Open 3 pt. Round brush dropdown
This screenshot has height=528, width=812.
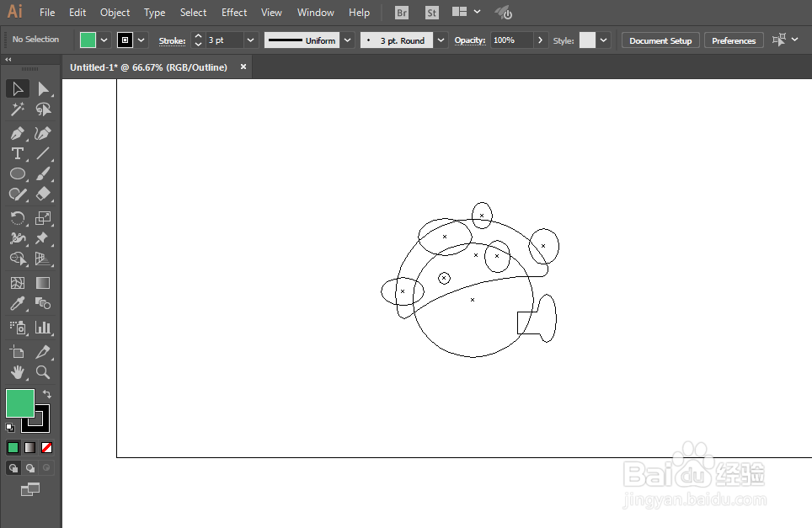441,40
